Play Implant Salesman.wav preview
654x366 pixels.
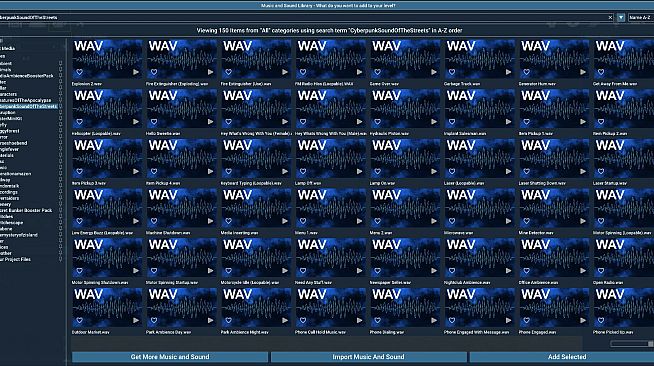[508, 122]
